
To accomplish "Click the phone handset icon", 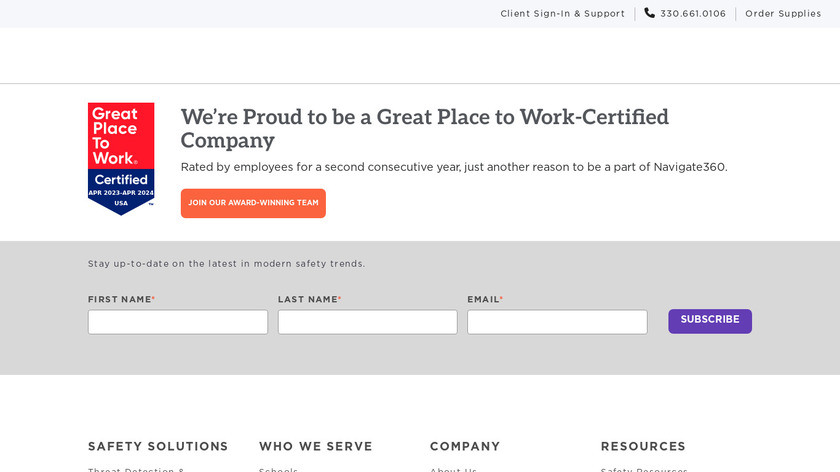I will pyautogui.click(x=650, y=13).
